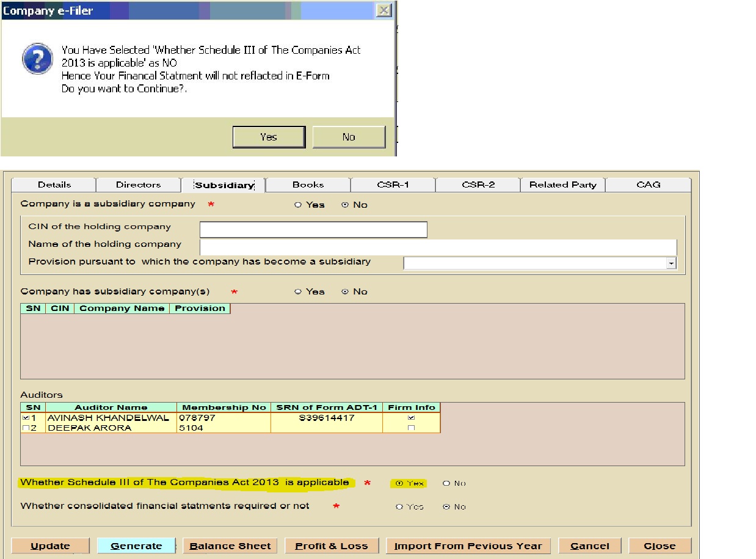Open the Balance Sheet form
The width and height of the screenshot is (756, 559).
coord(230,546)
